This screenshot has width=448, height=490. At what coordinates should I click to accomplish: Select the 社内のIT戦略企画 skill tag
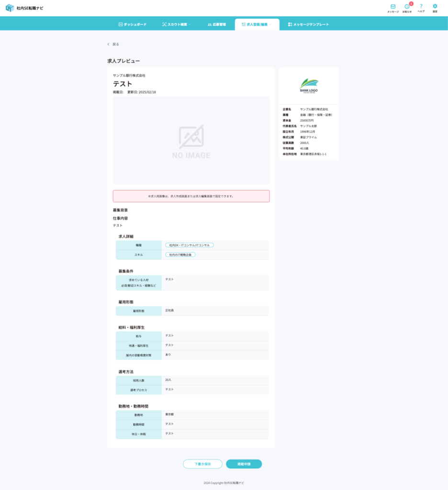click(x=180, y=255)
